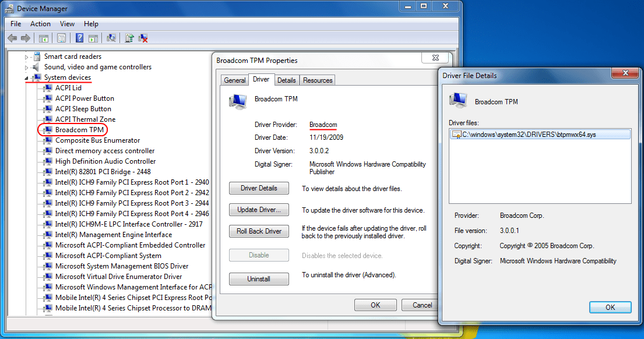Click the blue Help question mark icon
Image resolution: width=644 pixels, height=339 pixels.
pyautogui.click(x=80, y=38)
